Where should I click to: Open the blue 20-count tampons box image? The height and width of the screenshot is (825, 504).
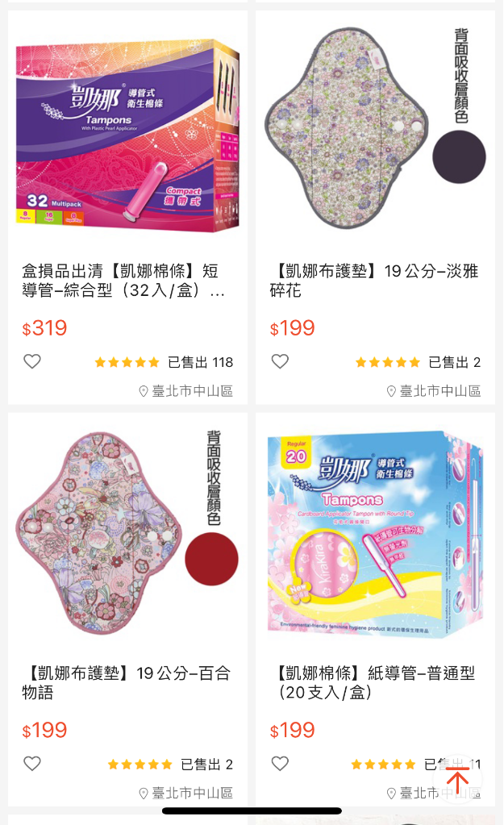click(x=376, y=535)
